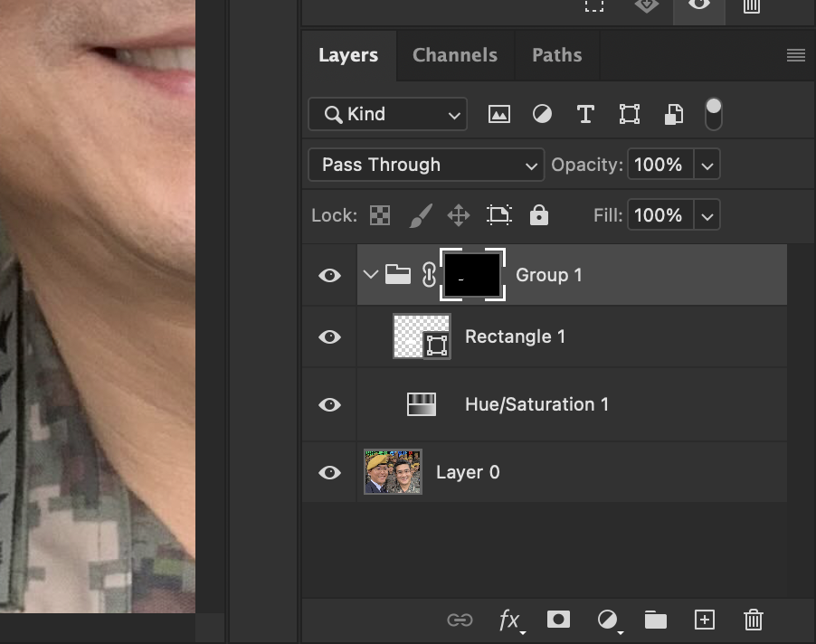Select the Layer 0 photo thumbnail
This screenshot has height=644, width=816.
(393, 472)
